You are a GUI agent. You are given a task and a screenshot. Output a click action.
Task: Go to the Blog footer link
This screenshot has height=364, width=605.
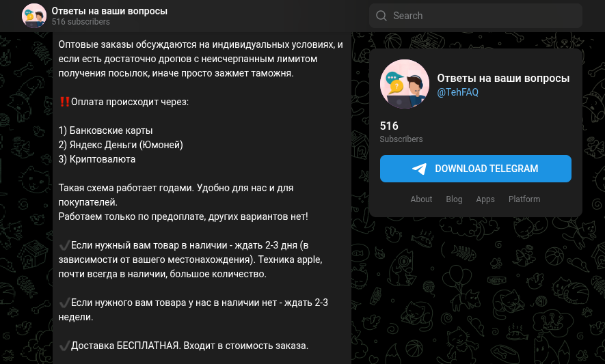pyautogui.click(x=454, y=199)
